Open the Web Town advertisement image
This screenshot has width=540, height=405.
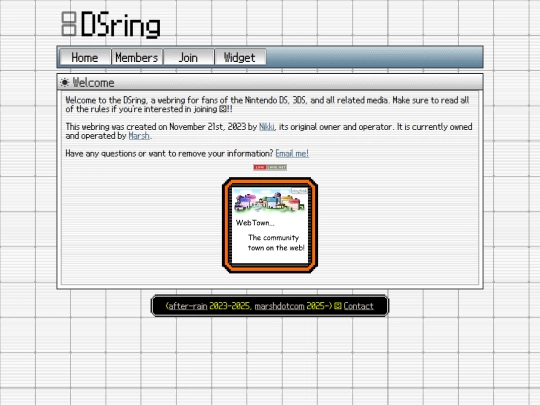click(270, 225)
